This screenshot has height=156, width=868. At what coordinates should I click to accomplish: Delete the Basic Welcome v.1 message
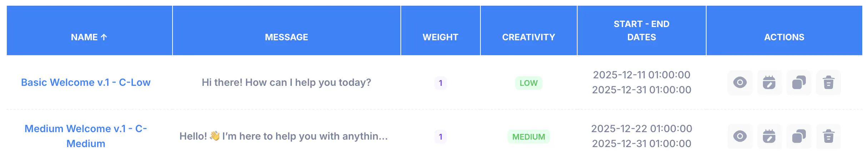coord(828,83)
